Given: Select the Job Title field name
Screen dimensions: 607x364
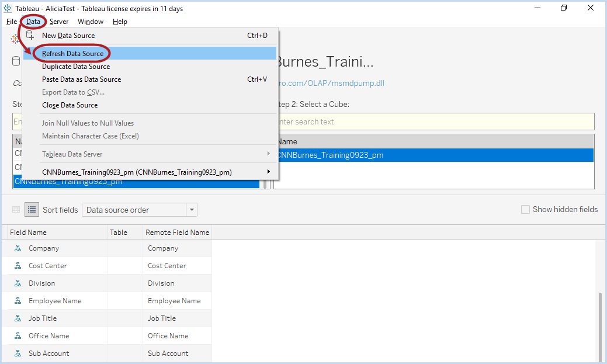Looking at the screenshot, I should click(x=43, y=318).
